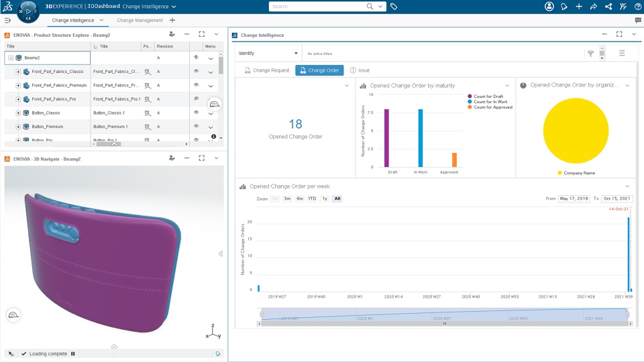Image resolution: width=644 pixels, height=362 pixels.
Task: Open the hamburger list menu in Change Intelligence
Action: pyautogui.click(x=622, y=53)
